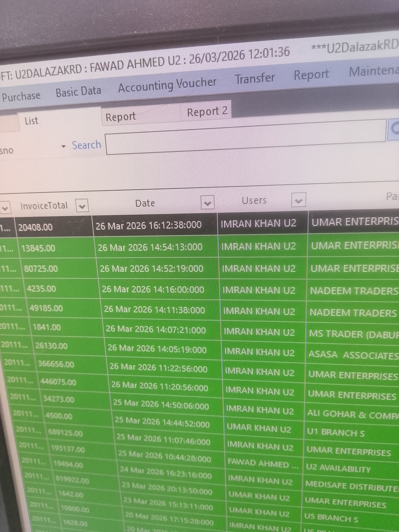Viewport: 399px width, 532px height.
Task: Open the Transfer menu
Action: pyautogui.click(x=255, y=78)
